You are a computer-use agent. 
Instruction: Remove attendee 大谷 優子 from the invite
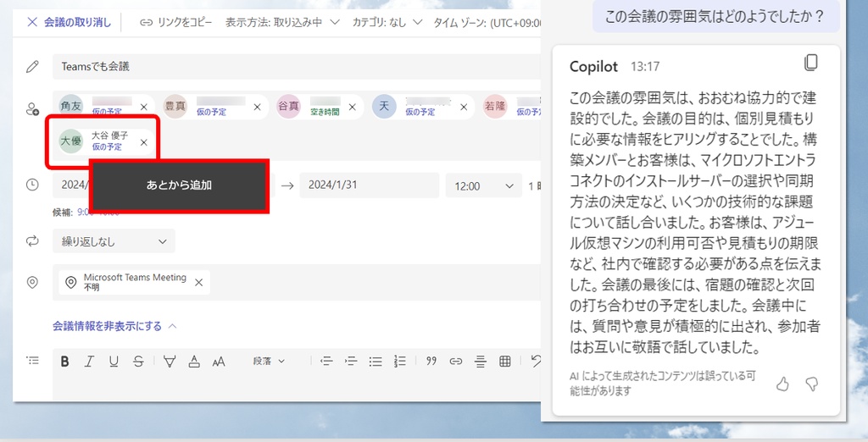[x=144, y=142]
